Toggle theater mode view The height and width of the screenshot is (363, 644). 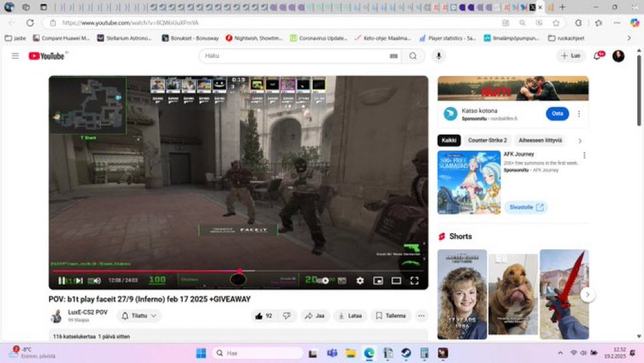[x=396, y=280]
